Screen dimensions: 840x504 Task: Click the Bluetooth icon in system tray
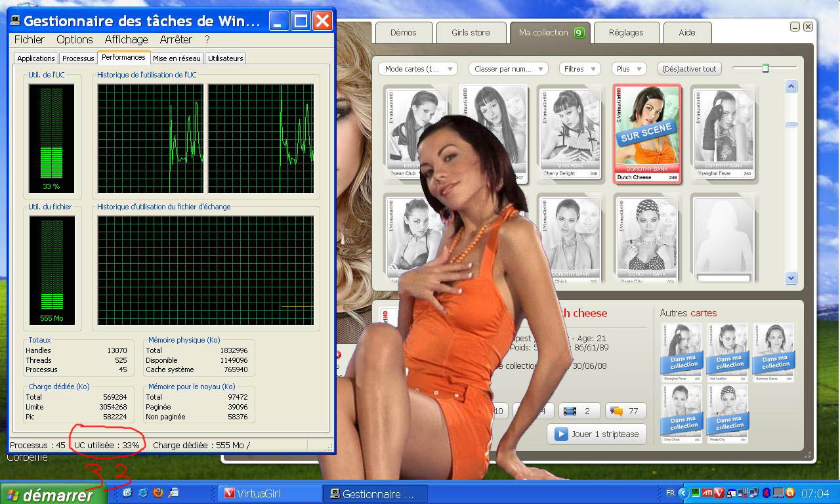click(x=765, y=493)
